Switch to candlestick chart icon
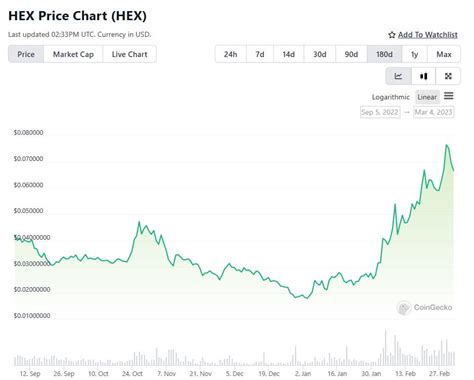 423,76
